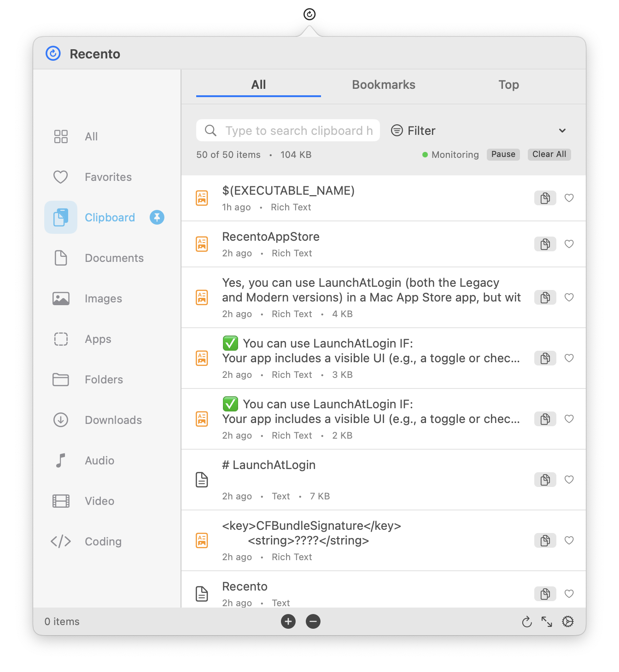Copy the RecentoAppStore clipboard item
Screen dimensions: 619x672
545,244
